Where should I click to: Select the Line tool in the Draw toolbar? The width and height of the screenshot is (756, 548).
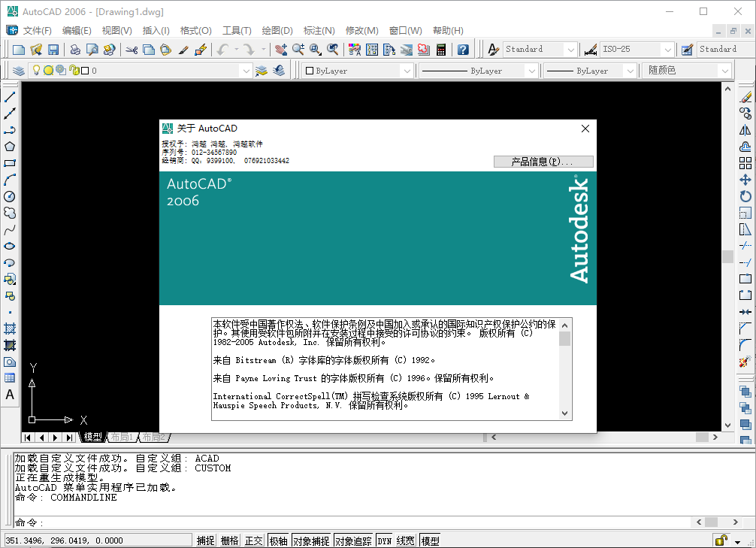click(x=10, y=96)
